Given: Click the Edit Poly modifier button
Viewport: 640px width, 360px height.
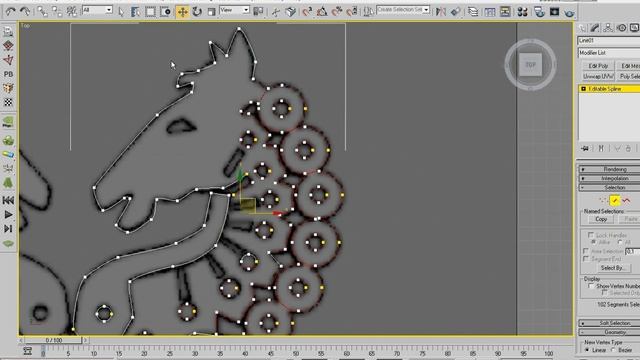Looking at the screenshot, I should 598,66.
